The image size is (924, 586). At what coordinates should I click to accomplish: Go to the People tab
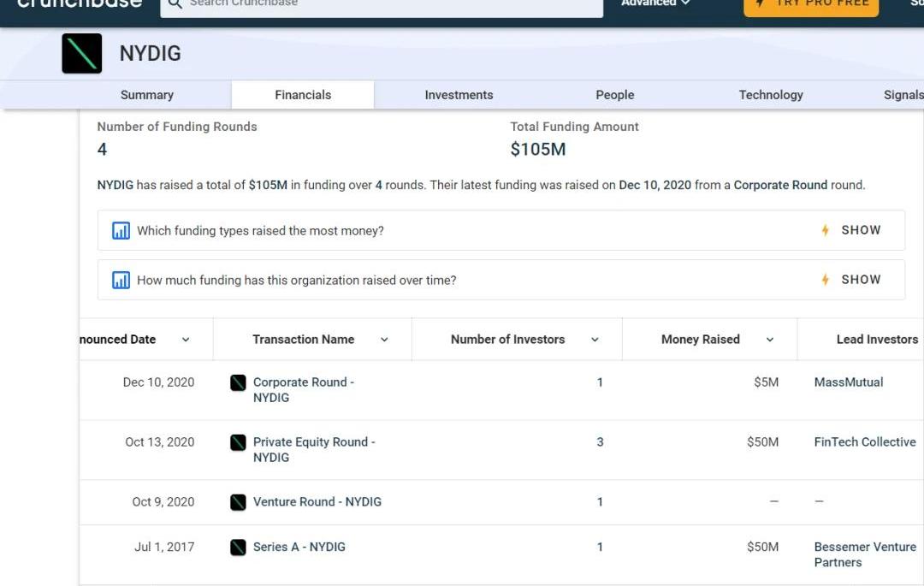(614, 95)
